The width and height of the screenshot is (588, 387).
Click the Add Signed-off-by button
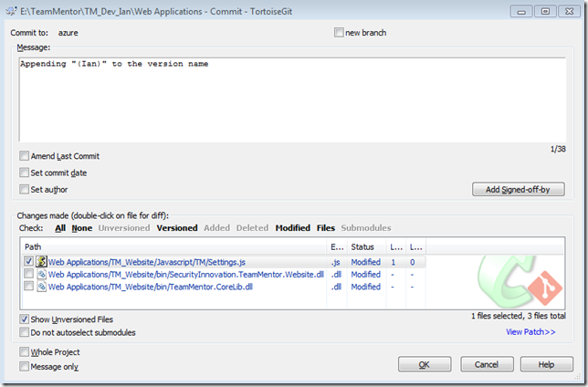click(519, 189)
